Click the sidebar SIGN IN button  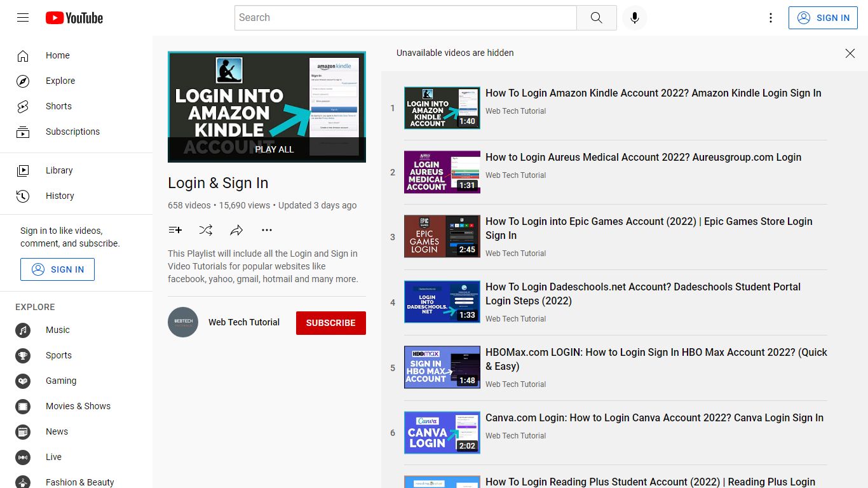point(57,269)
